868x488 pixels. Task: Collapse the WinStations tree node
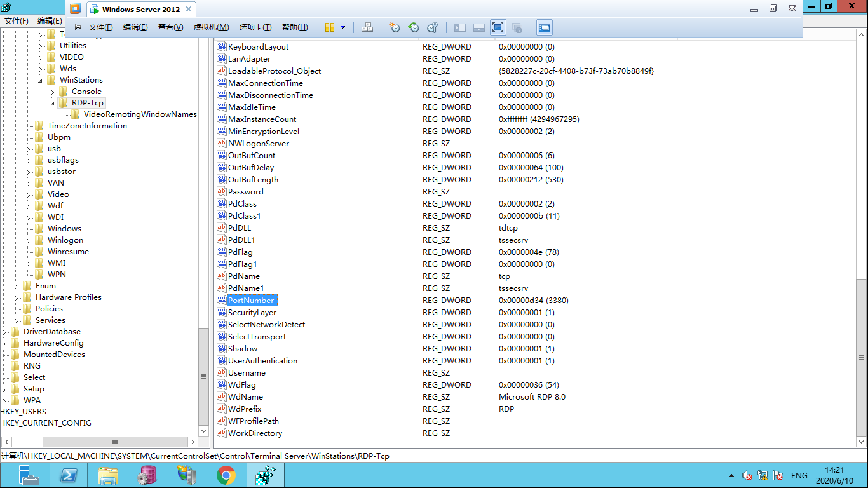41,80
